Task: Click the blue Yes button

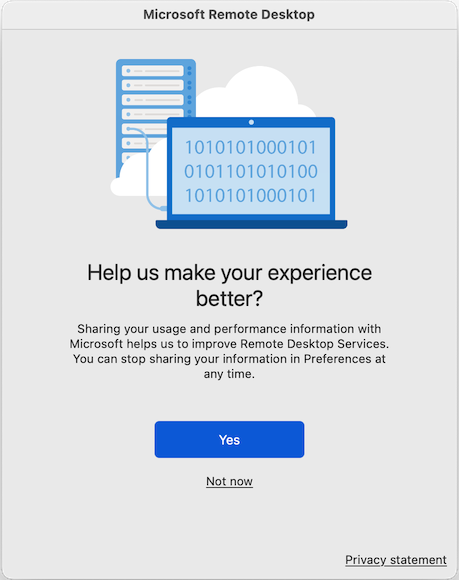Action: coord(229,439)
